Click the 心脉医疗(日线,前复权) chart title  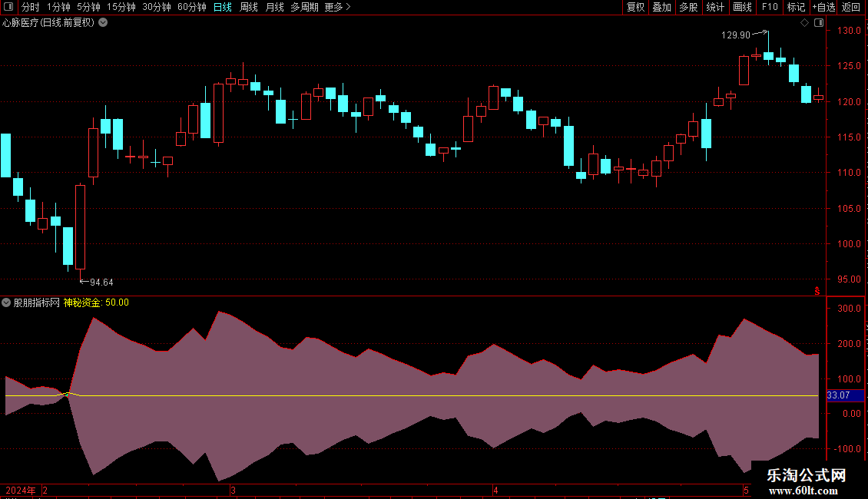click(x=48, y=23)
